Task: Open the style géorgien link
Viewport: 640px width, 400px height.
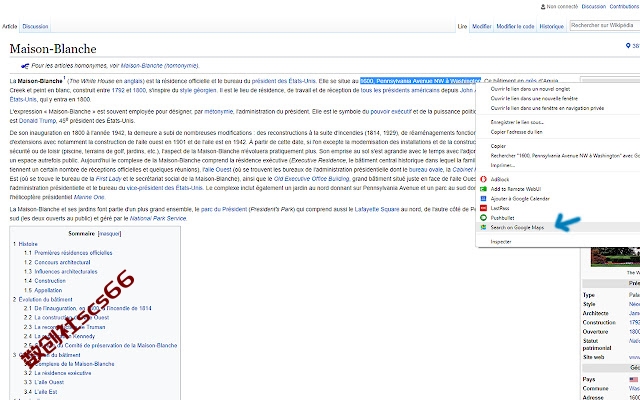Action: point(198,90)
